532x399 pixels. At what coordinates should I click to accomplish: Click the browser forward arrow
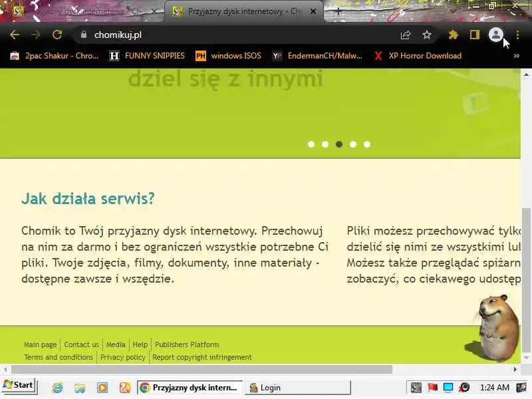(36, 35)
